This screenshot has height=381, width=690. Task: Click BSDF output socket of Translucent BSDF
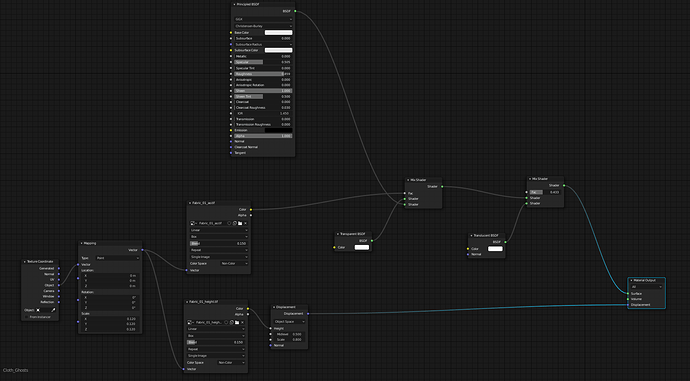[505, 242]
